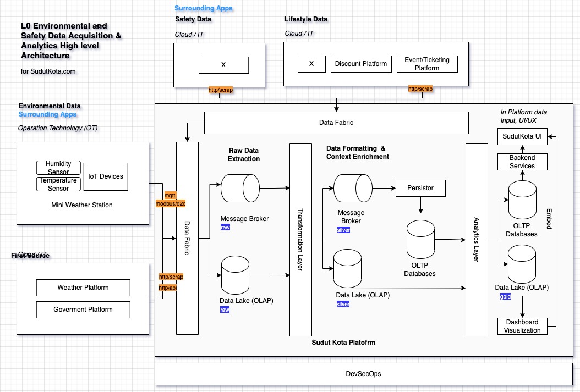Select the silver tag under Data Lake (OLAP)
The image size is (580, 392).
tap(343, 305)
